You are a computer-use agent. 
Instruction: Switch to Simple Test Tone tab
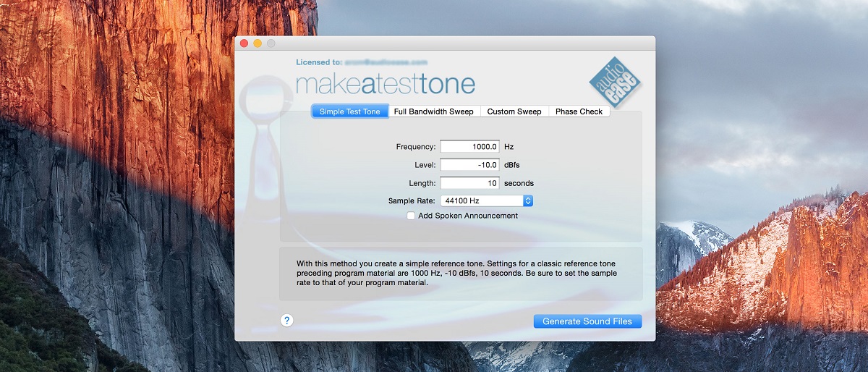point(350,111)
